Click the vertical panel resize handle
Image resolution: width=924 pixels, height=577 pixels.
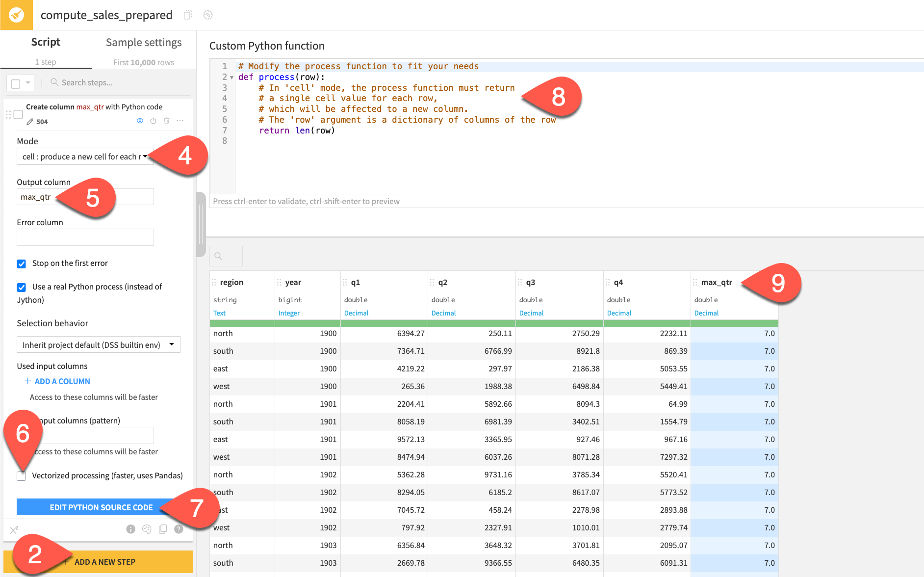[x=201, y=224]
